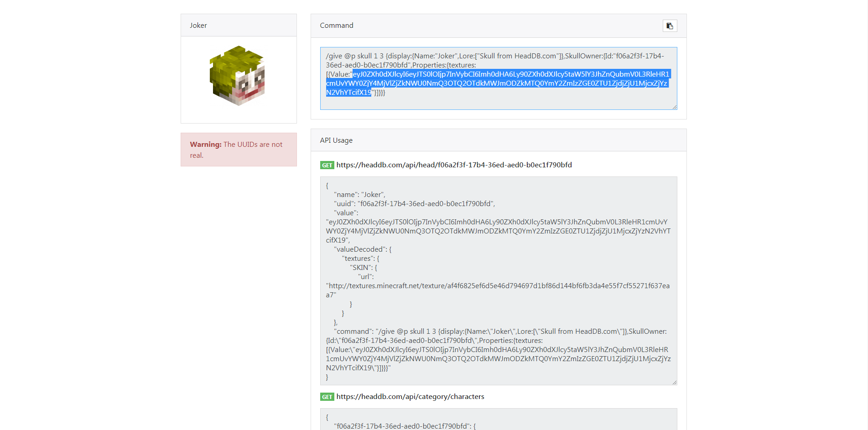
Task: Click the "name": "Joker" line in the JSON response
Action: [x=359, y=195]
